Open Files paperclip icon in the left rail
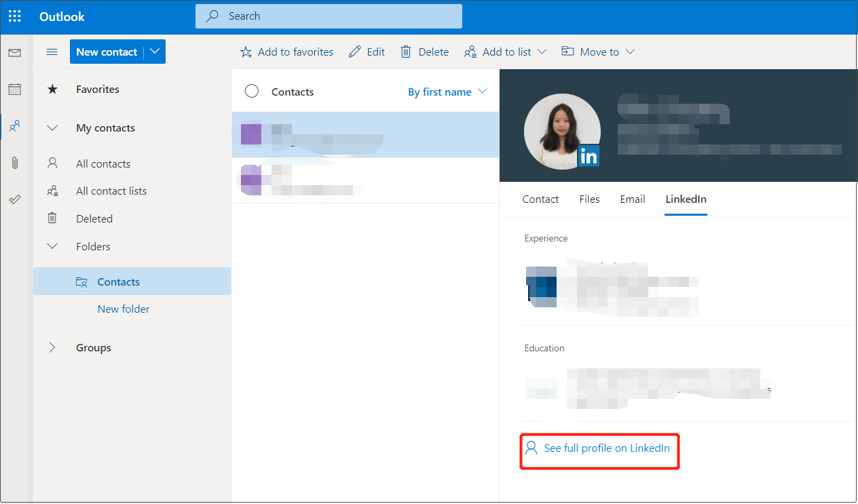The height and width of the screenshot is (504, 858). point(14,163)
